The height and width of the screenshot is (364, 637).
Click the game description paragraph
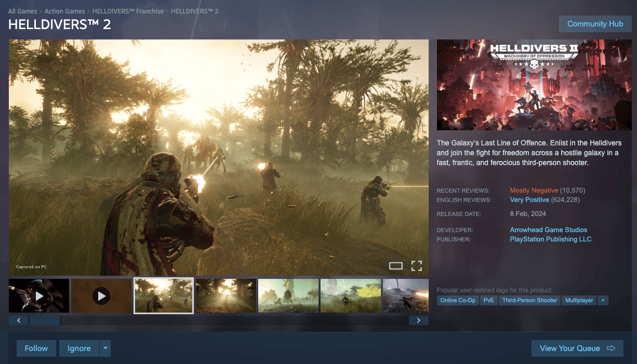pyautogui.click(x=529, y=153)
